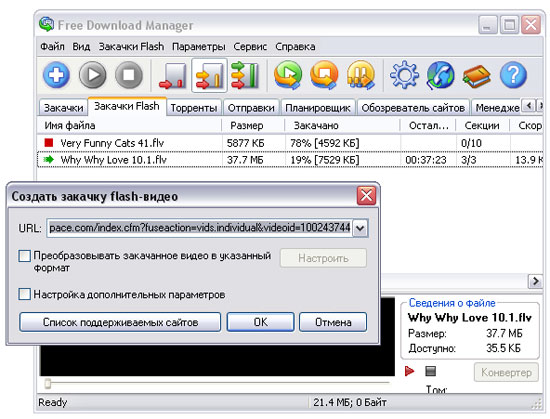Image resolution: width=550 pixels, height=419 pixels.
Task: Click the tab strip left-scroll arrow
Action: click(529, 105)
